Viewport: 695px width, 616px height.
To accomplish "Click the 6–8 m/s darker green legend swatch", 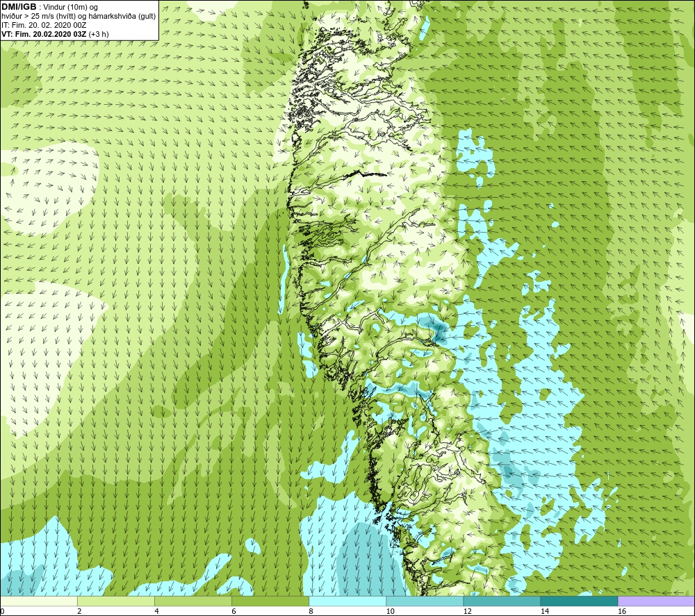I will click(270, 601).
